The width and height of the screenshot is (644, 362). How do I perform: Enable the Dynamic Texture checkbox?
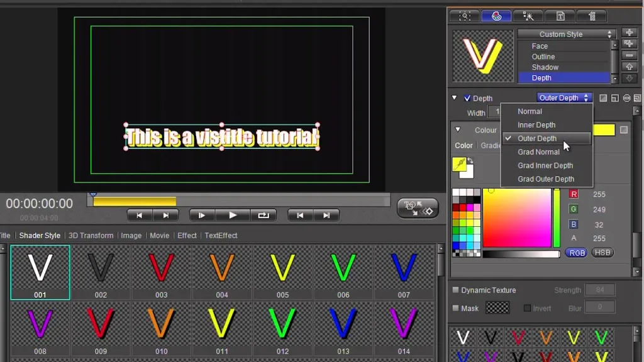click(x=455, y=290)
